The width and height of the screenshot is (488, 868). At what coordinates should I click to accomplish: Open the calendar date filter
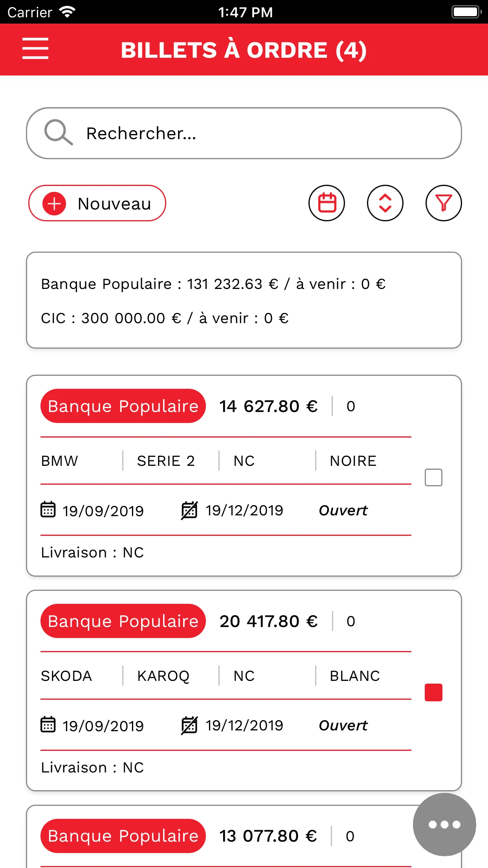[x=327, y=203]
